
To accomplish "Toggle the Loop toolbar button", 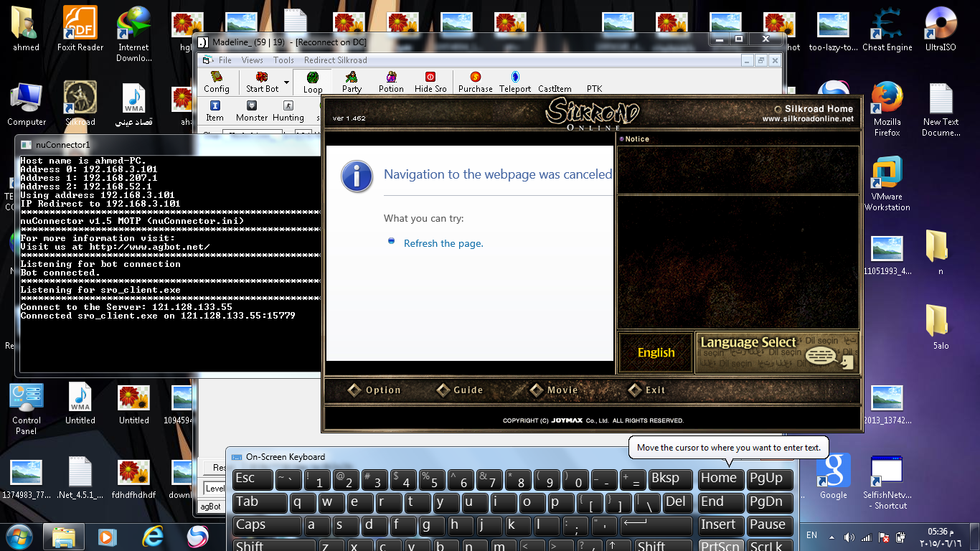I will pyautogui.click(x=313, y=83).
